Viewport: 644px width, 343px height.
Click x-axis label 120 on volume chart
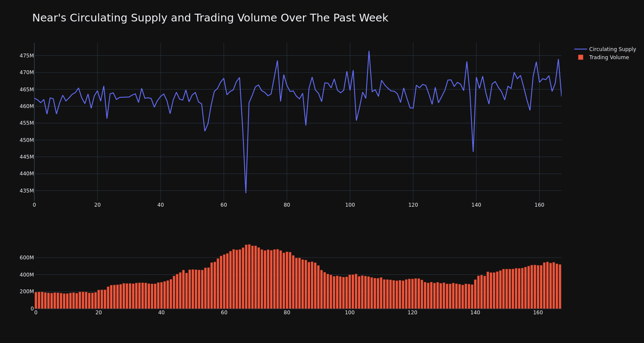[x=413, y=313]
